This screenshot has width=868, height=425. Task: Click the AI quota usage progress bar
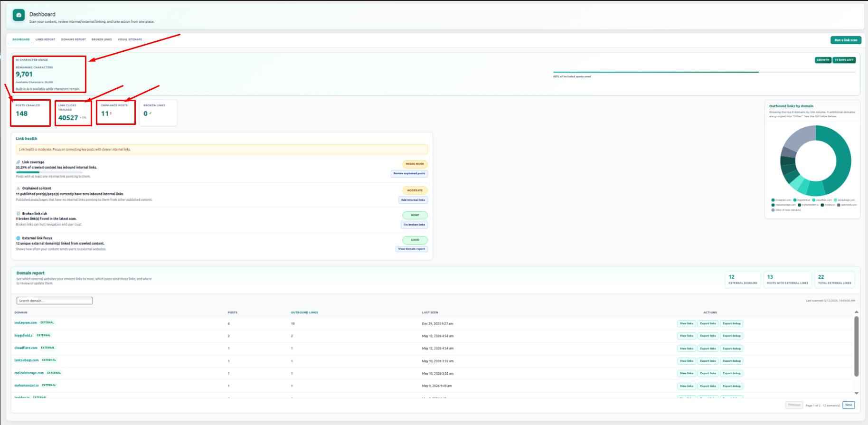pos(704,72)
